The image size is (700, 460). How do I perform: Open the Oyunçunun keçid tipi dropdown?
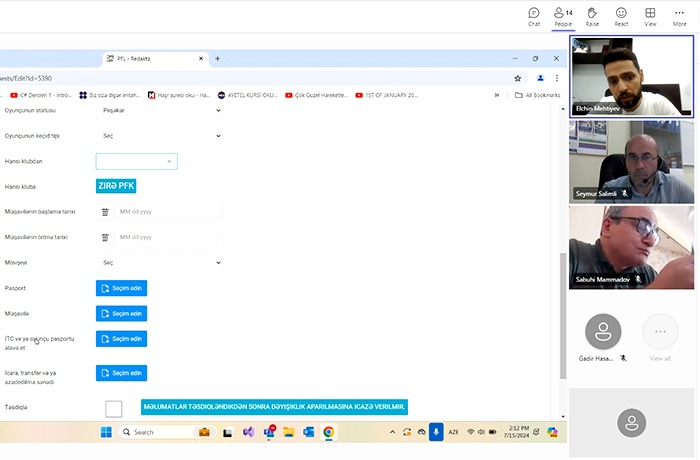click(x=161, y=135)
